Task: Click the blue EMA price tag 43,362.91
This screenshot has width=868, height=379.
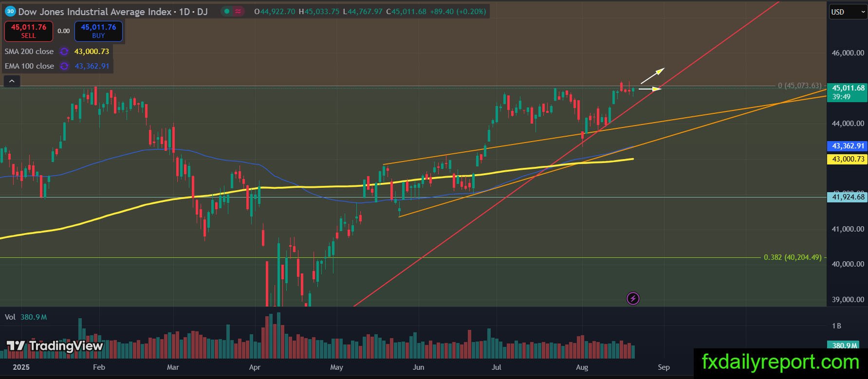Action: coord(847,146)
